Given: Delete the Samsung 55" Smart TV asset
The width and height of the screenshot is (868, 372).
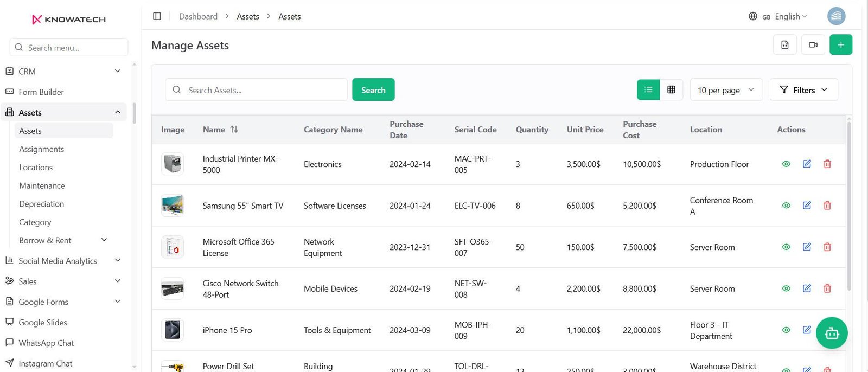Looking at the screenshot, I should 827,206.
